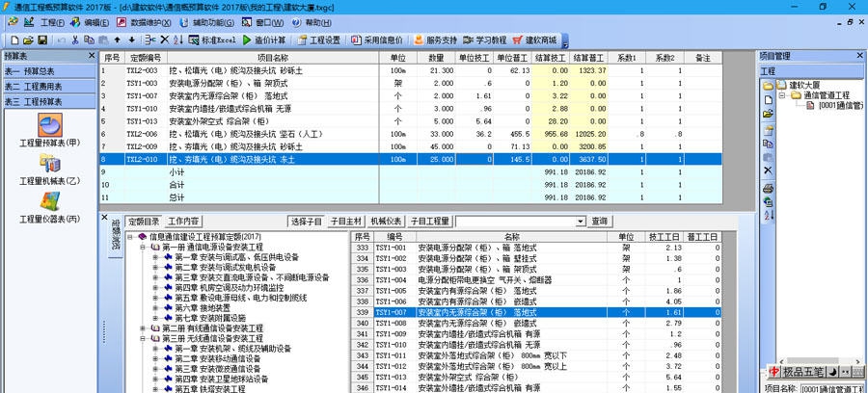The image size is (868, 393).
Task: Open the 工程量机械表(乙) icon
Action: tap(50, 164)
